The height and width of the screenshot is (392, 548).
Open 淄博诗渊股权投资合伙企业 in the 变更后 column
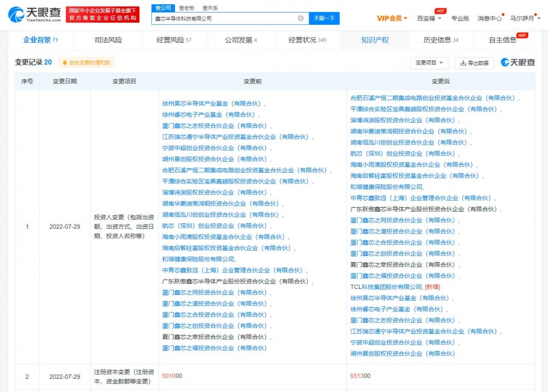[403, 120]
